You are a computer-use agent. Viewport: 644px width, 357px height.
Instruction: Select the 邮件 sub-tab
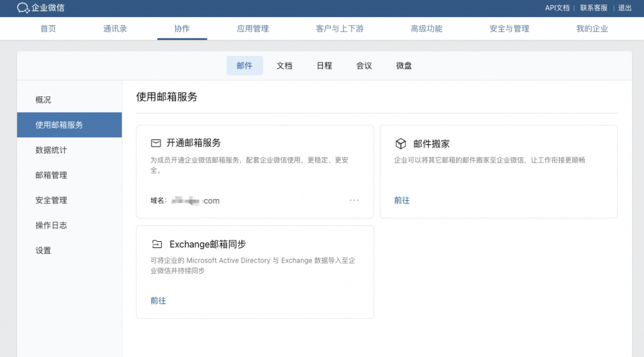[245, 65]
